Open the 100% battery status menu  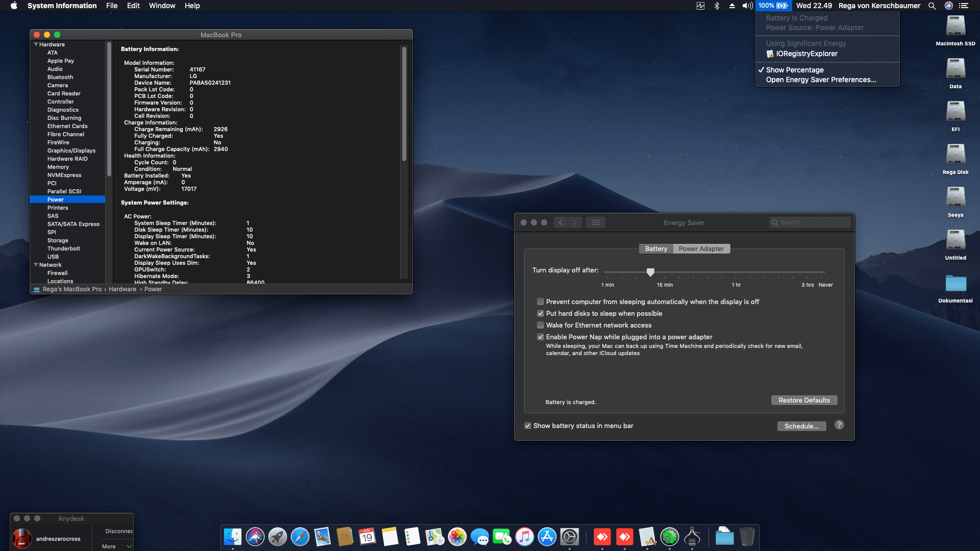point(773,6)
